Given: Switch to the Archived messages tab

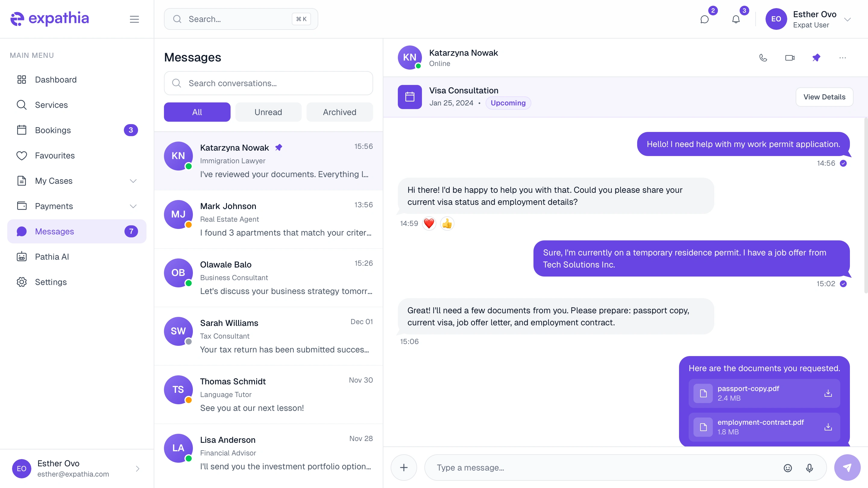Looking at the screenshot, I should pyautogui.click(x=340, y=112).
